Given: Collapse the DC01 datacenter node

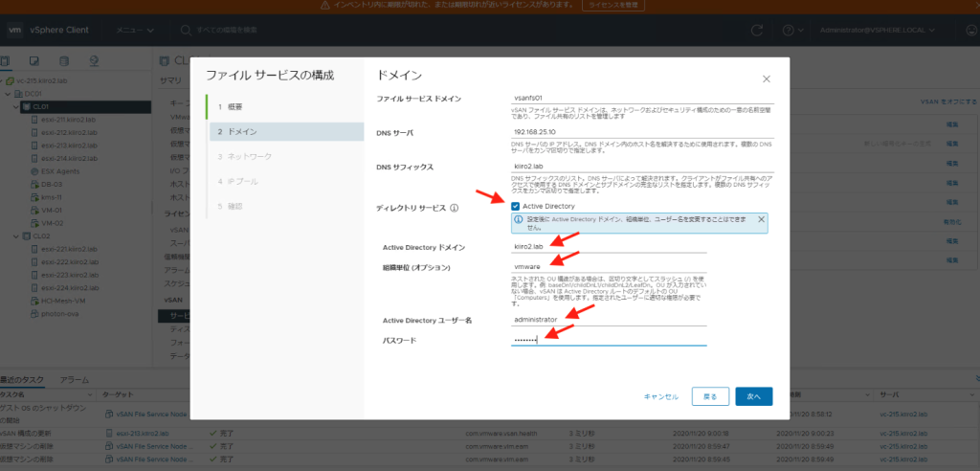Looking at the screenshot, I should pyautogui.click(x=7, y=94).
